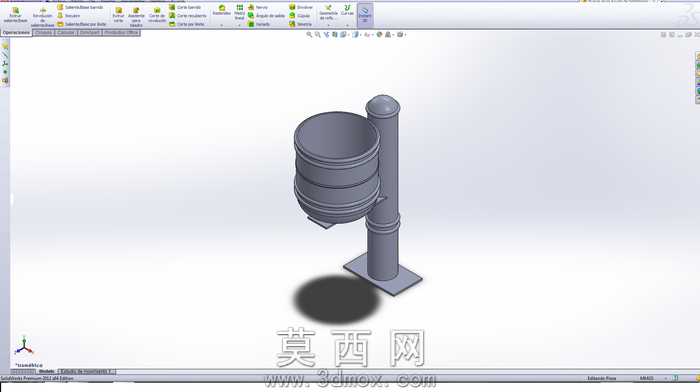Choose Corte barrido
The image size is (700, 392).
(185, 7)
